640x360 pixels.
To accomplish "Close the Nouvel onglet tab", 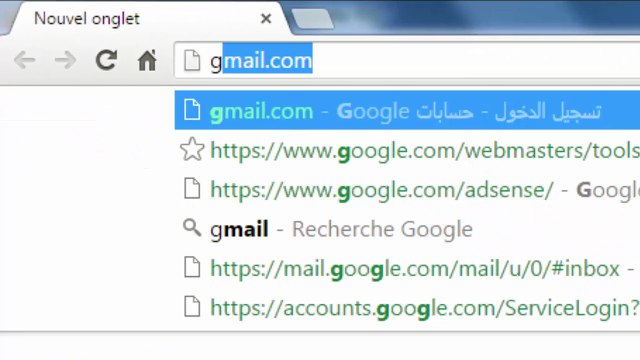I will (266, 18).
